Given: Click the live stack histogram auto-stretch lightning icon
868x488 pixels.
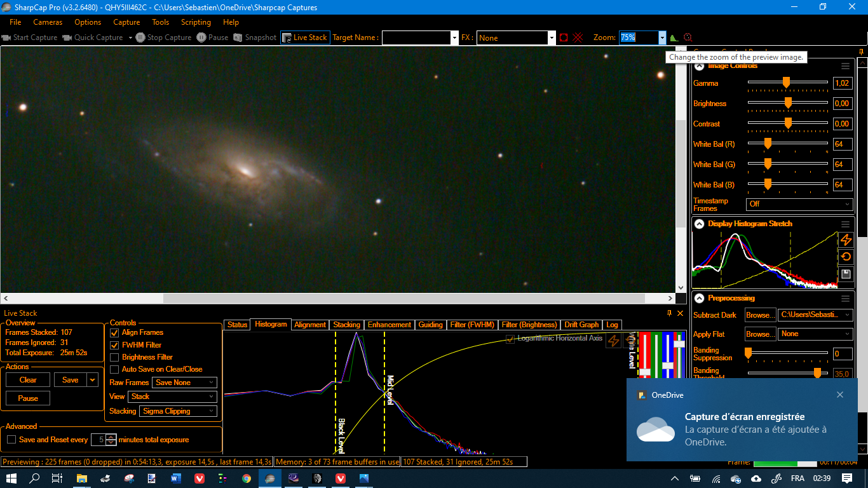Looking at the screenshot, I should (613, 341).
